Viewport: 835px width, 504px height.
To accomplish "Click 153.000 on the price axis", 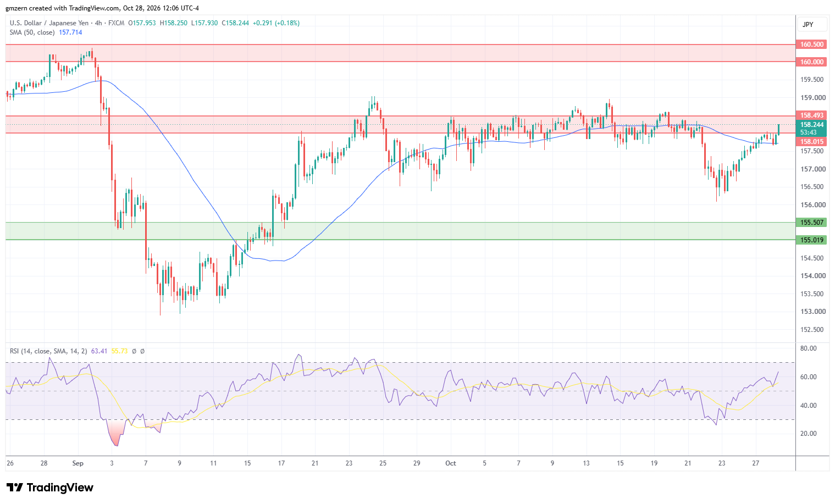I will point(812,312).
